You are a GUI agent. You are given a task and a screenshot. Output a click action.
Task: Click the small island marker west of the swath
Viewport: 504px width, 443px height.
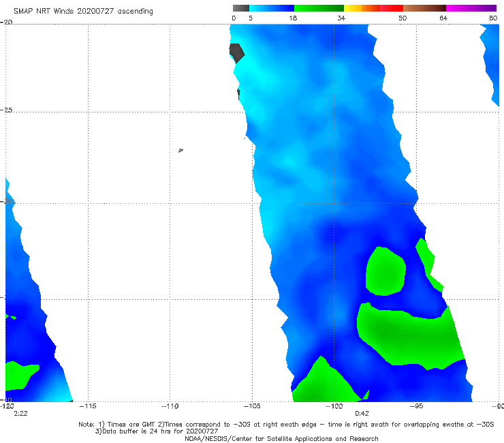(x=180, y=150)
